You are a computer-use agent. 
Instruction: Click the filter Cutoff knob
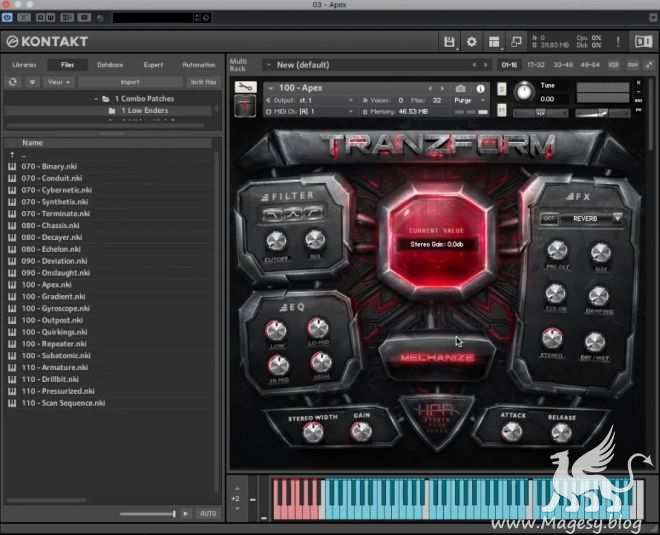point(276,241)
